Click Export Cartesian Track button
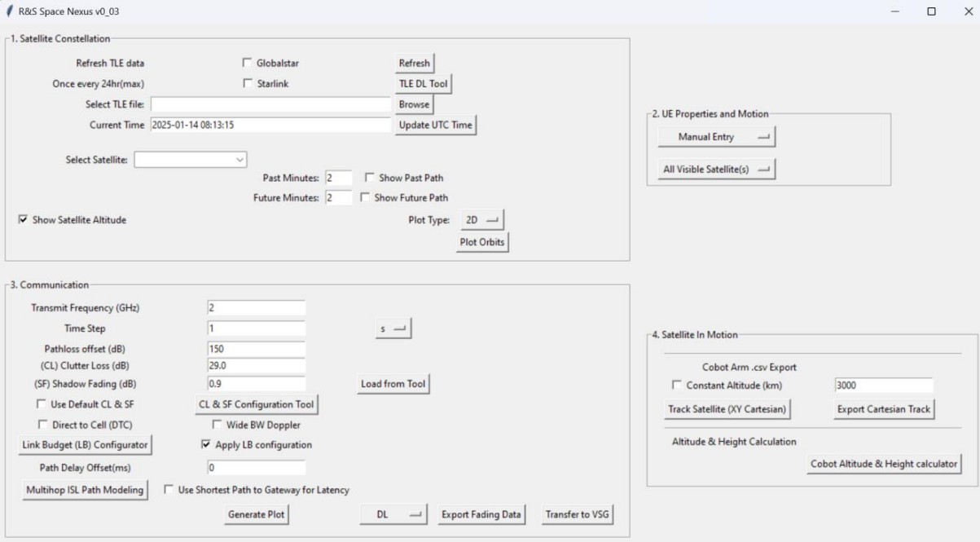This screenshot has height=542, width=980. pyautogui.click(x=884, y=409)
